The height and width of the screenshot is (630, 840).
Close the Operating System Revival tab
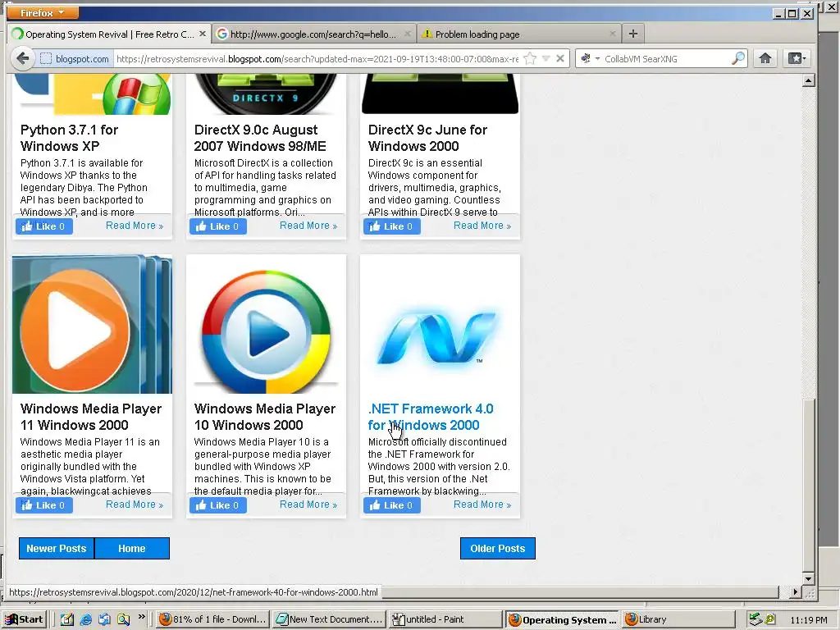coord(203,34)
